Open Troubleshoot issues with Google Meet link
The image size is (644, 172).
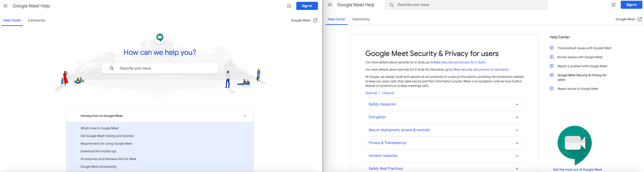tap(584, 48)
